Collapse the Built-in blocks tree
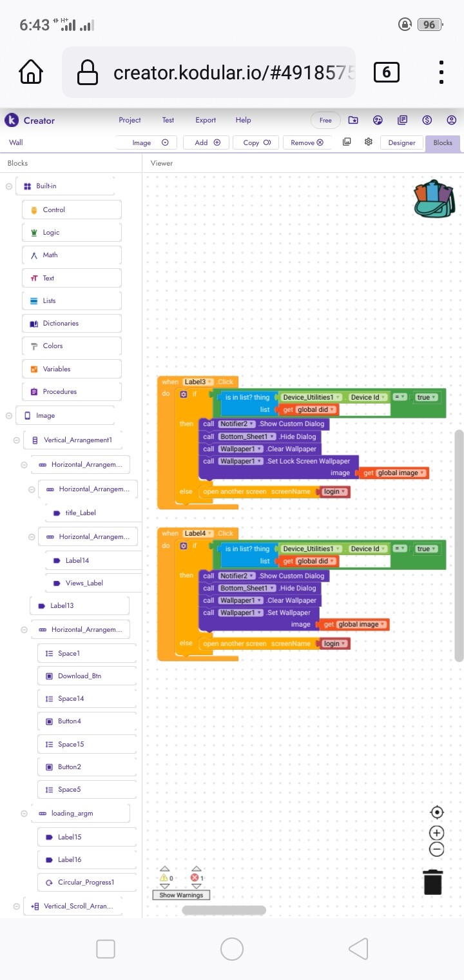The width and height of the screenshot is (464, 980). [9, 186]
